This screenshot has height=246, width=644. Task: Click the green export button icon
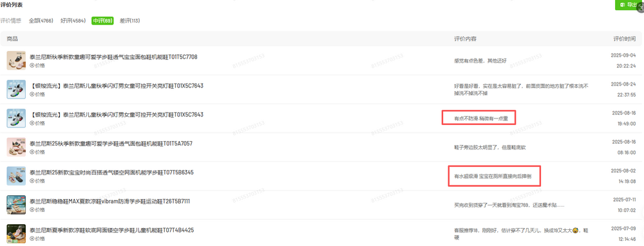tap(622, 5)
